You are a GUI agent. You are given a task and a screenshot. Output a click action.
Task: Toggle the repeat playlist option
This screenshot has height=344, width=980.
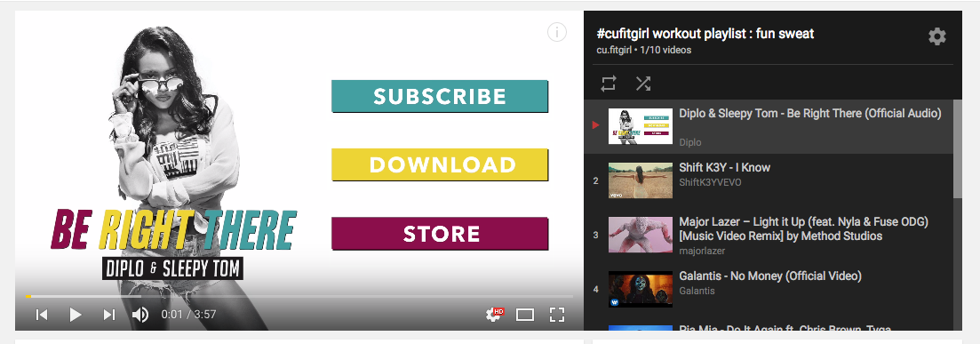(609, 84)
